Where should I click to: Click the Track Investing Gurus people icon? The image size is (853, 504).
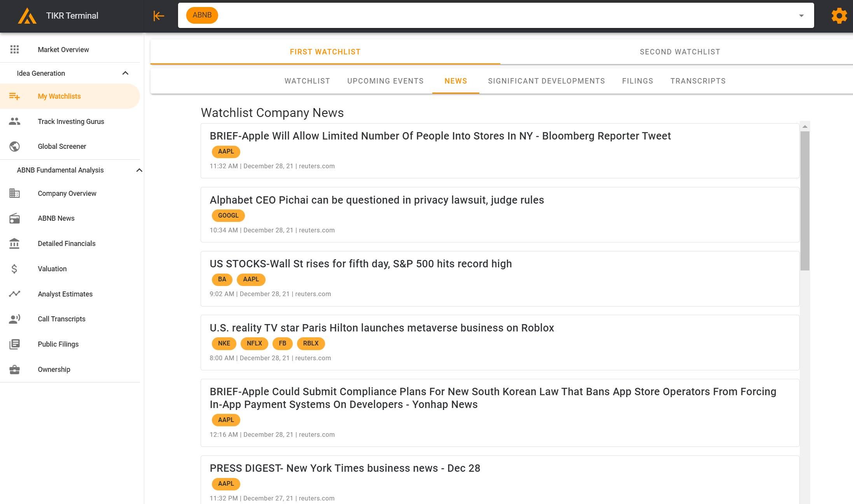(x=15, y=121)
